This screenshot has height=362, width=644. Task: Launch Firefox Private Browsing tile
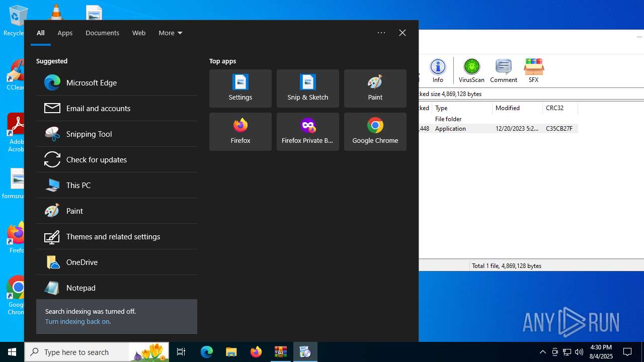coord(308,132)
